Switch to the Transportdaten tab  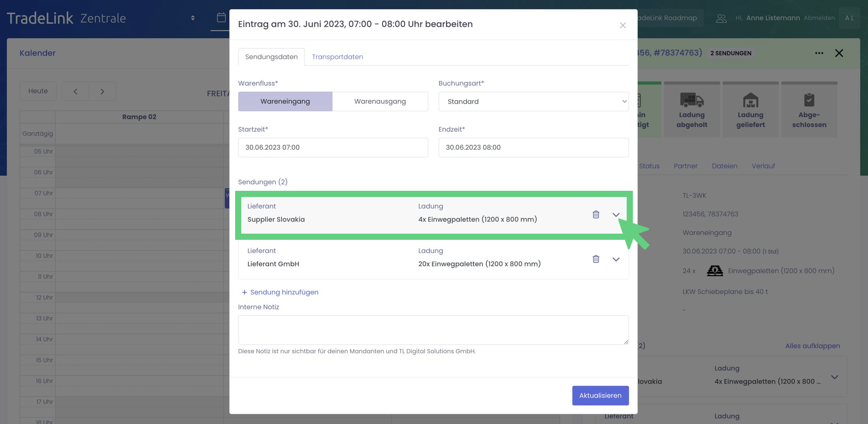coord(337,57)
